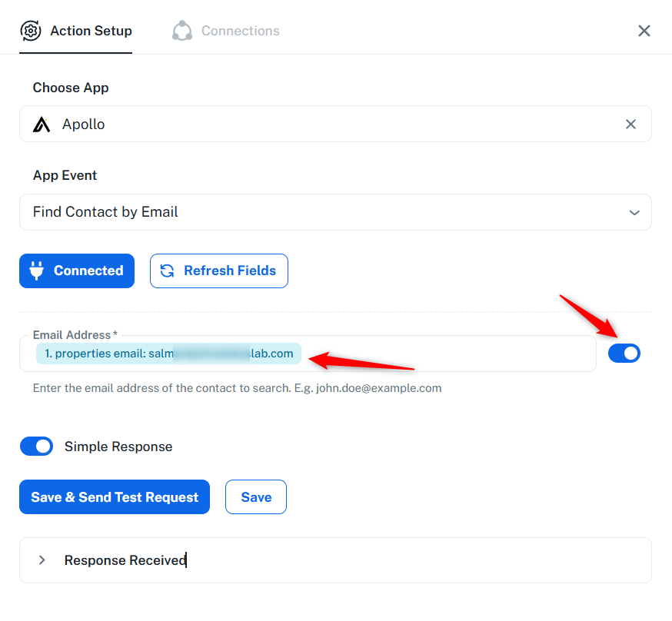This screenshot has height=621, width=672.
Task: Select the Action Setup tab
Action: (91, 32)
